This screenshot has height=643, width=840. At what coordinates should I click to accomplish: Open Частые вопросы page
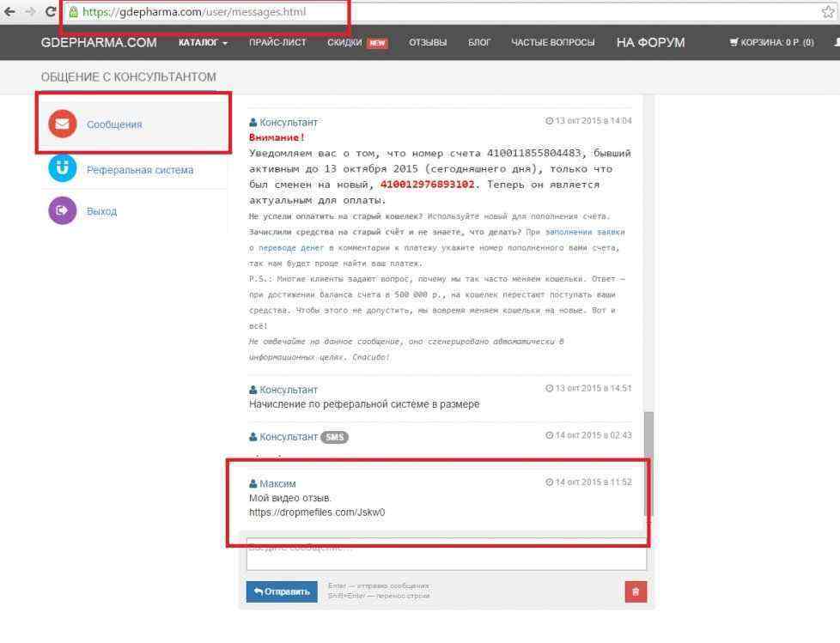(x=553, y=43)
